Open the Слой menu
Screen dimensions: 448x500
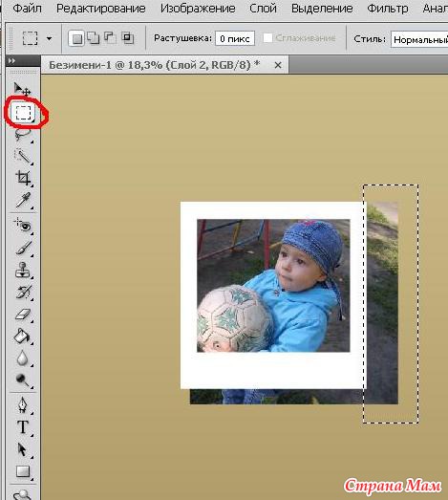tap(264, 9)
